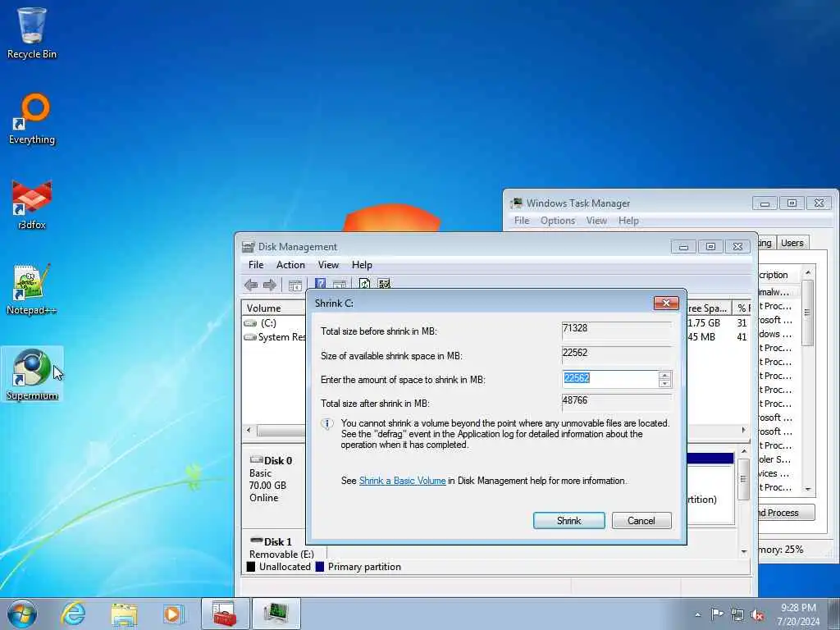Viewport: 840px width, 630px height.
Task: Click the Disk 1 removable drive icon
Action: [256, 541]
